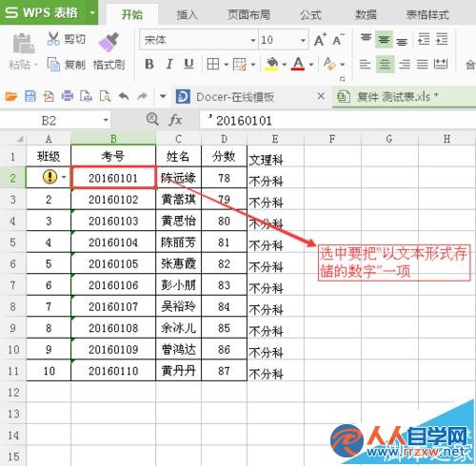
Task: Click the B2 name box field
Action: 55,121
